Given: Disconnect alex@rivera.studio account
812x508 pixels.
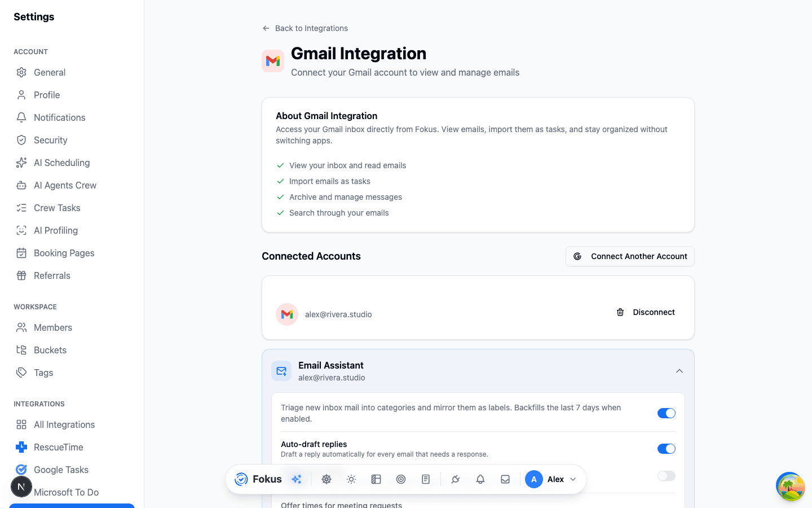Looking at the screenshot, I should (x=646, y=312).
